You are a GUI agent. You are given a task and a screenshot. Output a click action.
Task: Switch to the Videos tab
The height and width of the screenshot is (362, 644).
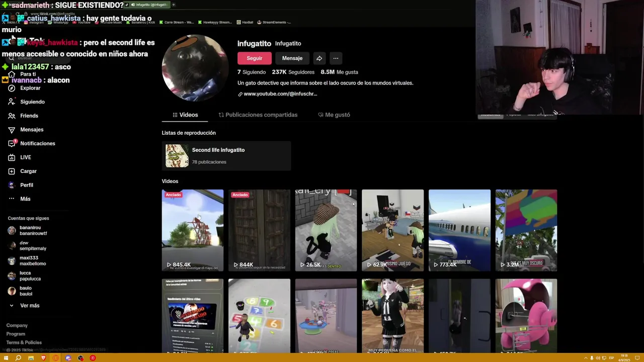(x=185, y=115)
